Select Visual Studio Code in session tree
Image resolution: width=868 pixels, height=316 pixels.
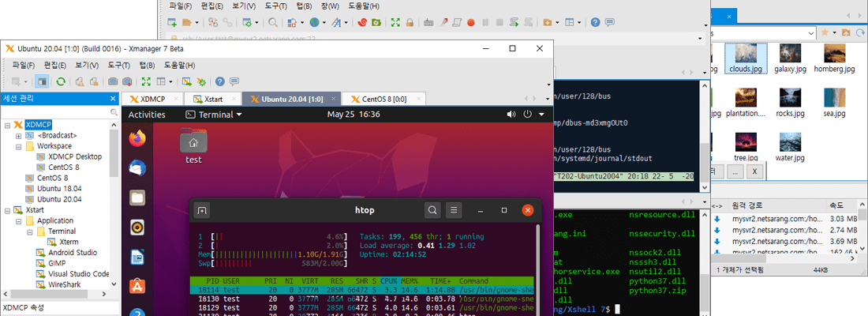click(x=78, y=274)
